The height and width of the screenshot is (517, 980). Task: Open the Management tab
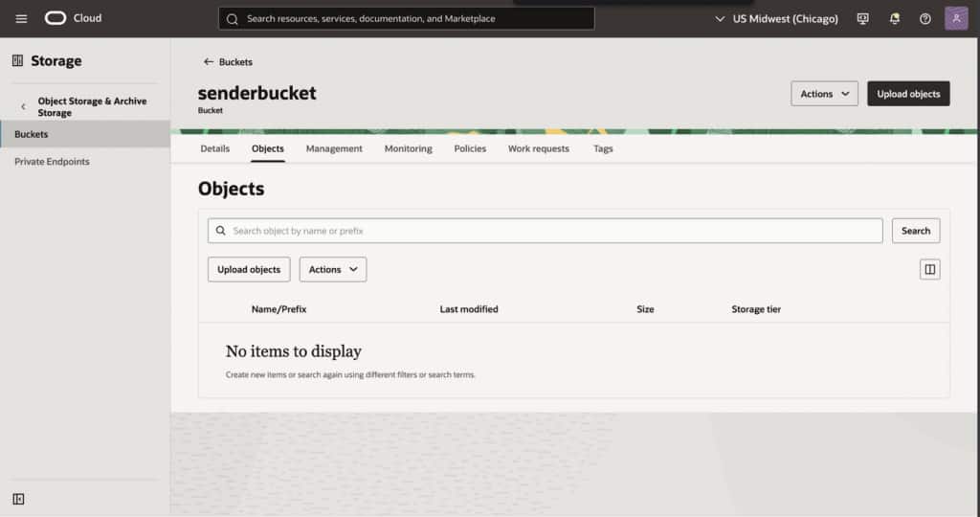(334, 148)
